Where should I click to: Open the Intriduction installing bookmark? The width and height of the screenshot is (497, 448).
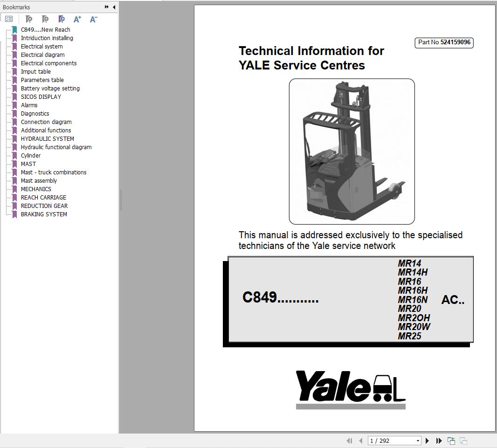pyautogui.click(x=47, y=38)
